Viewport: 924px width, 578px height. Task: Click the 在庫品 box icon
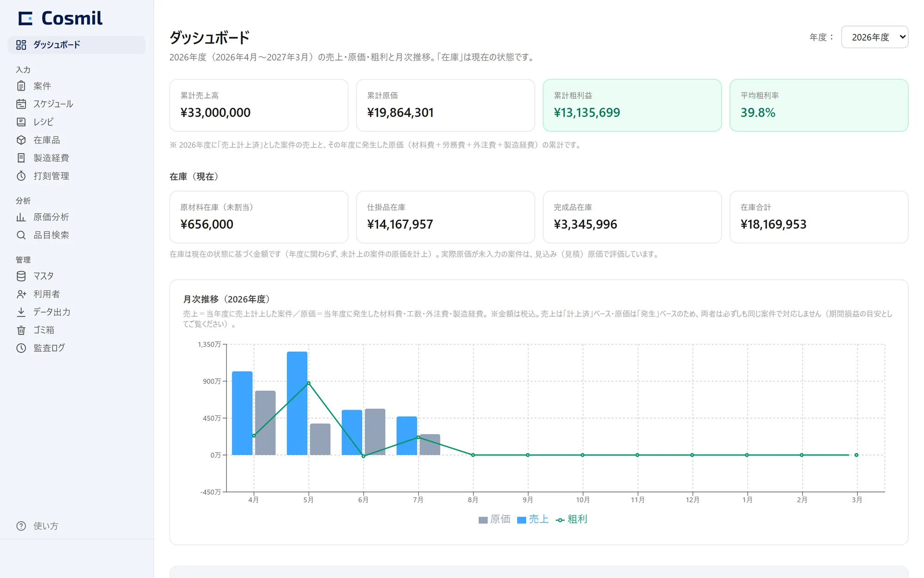click(21, 140)
